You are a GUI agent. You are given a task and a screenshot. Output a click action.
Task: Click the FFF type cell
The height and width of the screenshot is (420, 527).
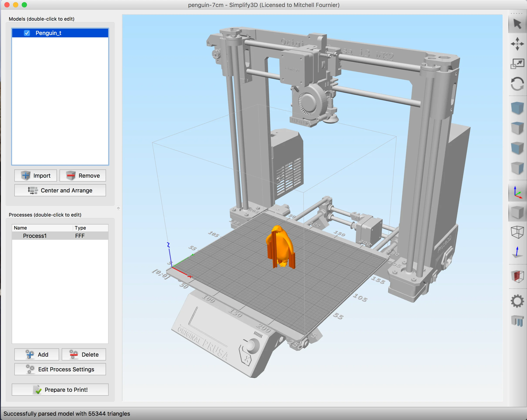tap(80, 236)
